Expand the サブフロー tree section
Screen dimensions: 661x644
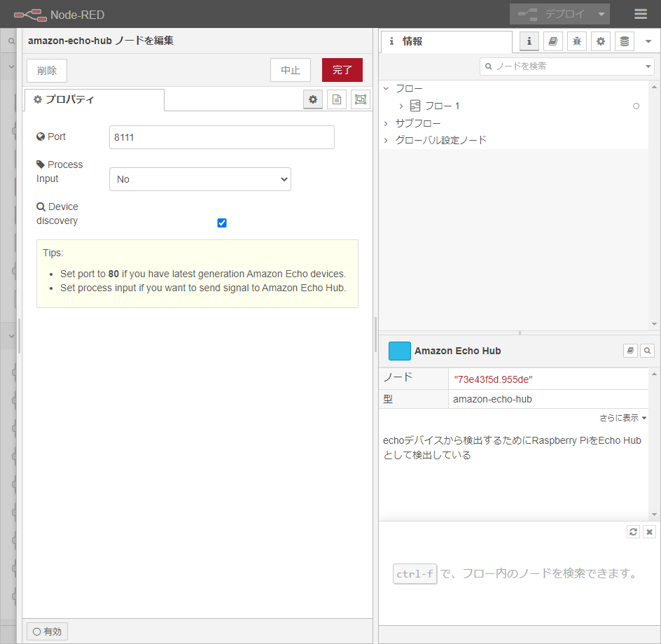coord(386,123)
